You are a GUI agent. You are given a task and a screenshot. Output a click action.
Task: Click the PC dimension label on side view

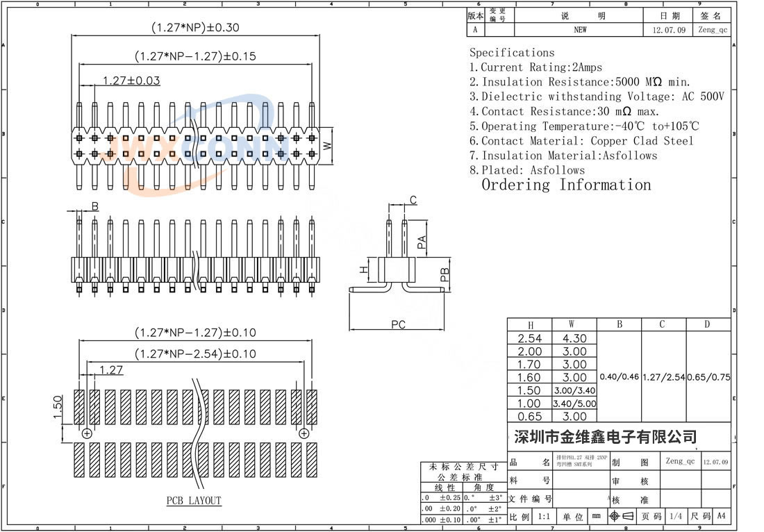pyautogui.click(x=398, y=324)
